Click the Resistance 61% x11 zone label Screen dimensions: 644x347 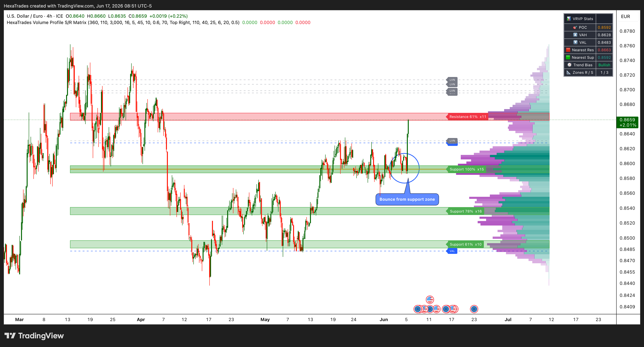467,117
